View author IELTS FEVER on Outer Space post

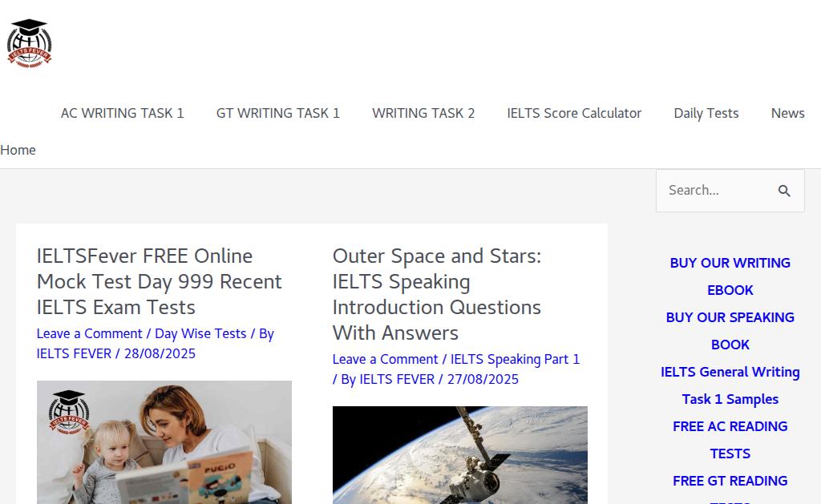[x=397, y=380]
